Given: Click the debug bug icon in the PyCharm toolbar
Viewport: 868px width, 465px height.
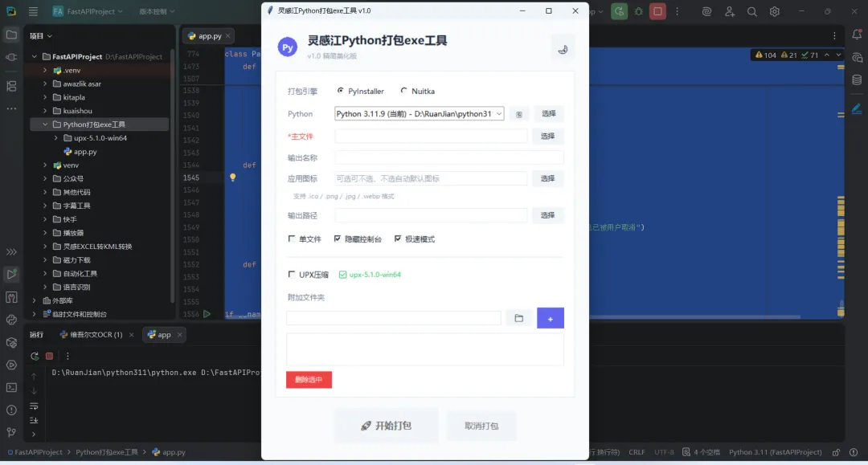Looking at the screenshot, I should coord(639,11).
